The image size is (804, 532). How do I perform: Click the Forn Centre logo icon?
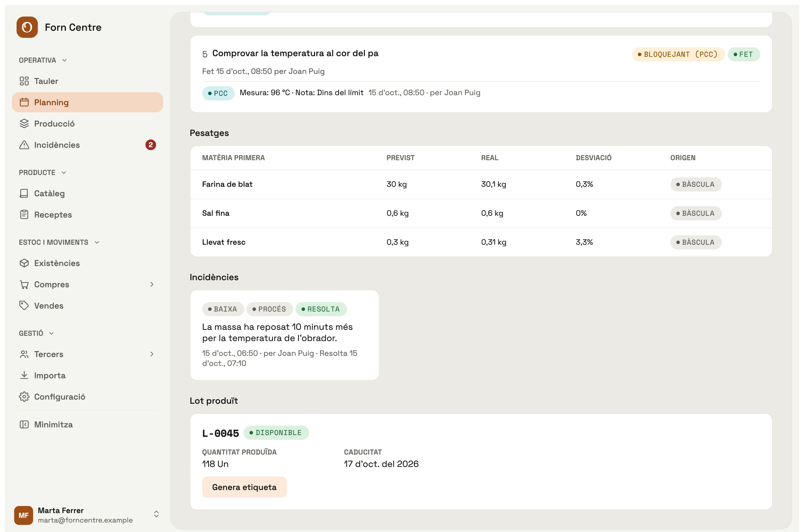click(27, 27)
